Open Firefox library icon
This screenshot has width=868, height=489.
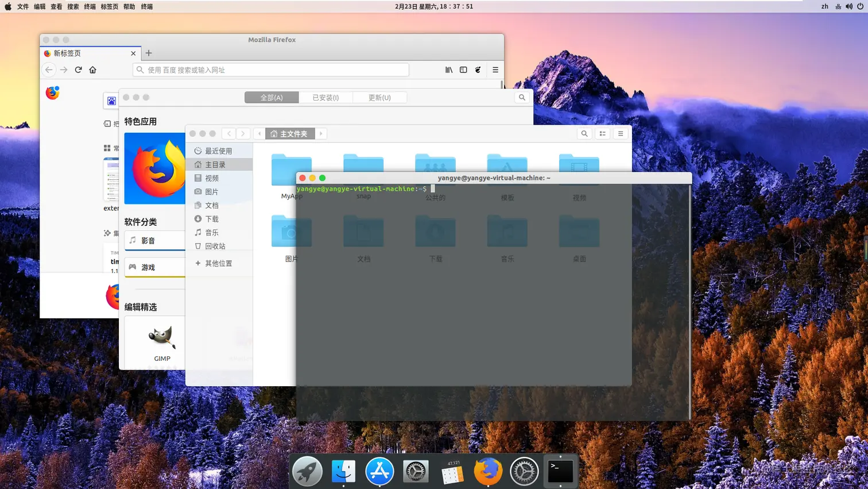click(449, 70)
